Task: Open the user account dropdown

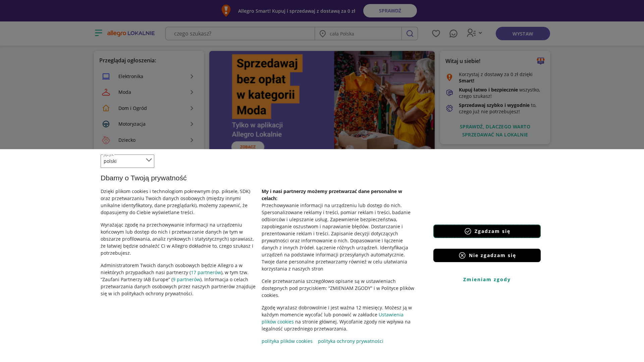Action: point(474,33)
